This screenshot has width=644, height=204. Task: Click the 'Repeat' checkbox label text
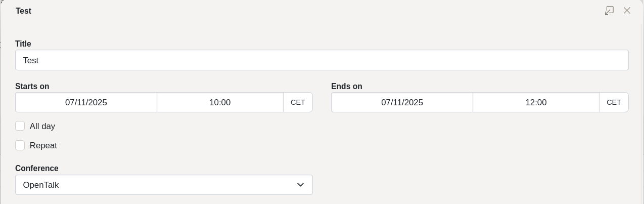click(43, 146)
